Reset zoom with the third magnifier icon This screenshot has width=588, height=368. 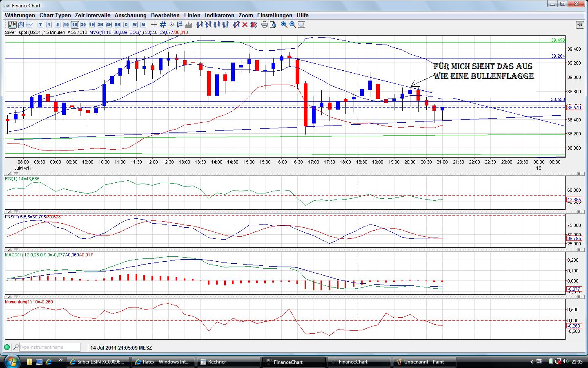click(301, 25)
